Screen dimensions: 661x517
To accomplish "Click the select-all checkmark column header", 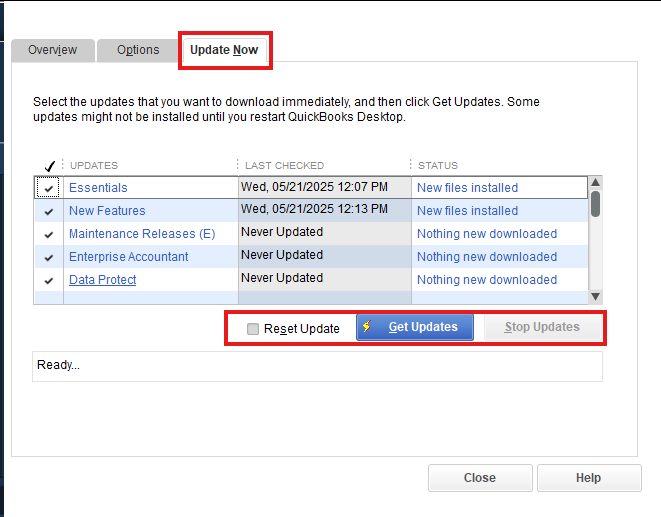I will [x=50, y=166].
